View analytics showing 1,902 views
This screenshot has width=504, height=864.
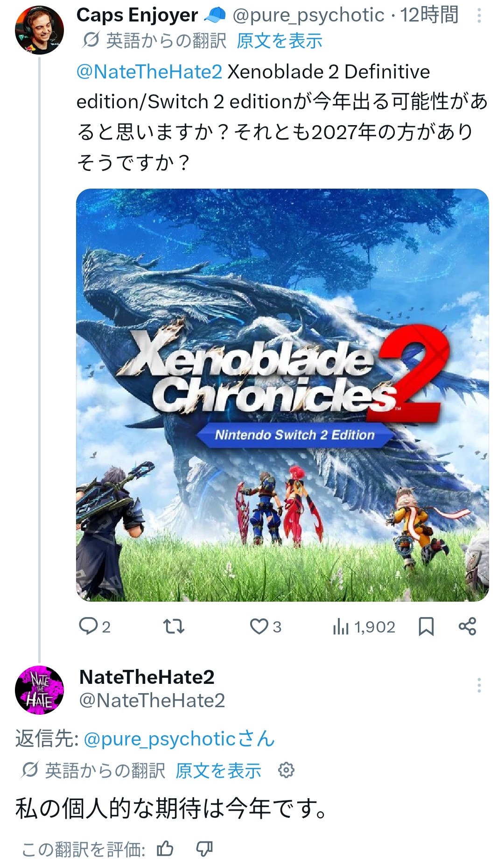point(364,627)
